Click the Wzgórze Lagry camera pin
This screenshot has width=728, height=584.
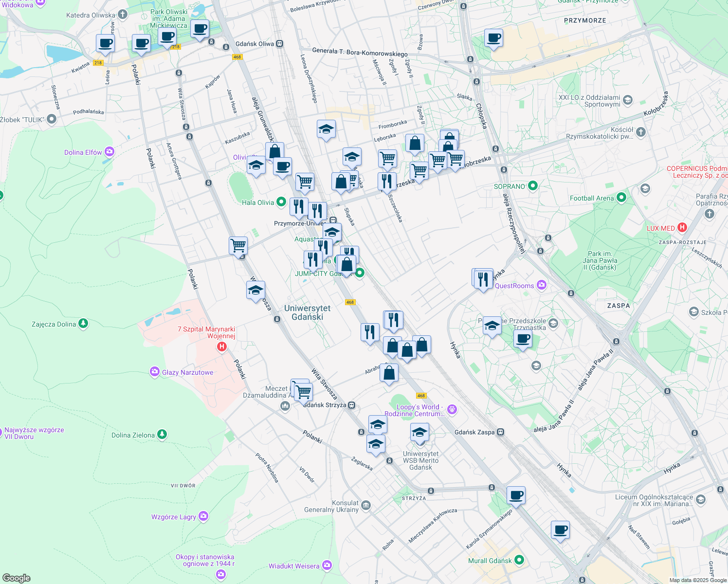click(203, 516)
